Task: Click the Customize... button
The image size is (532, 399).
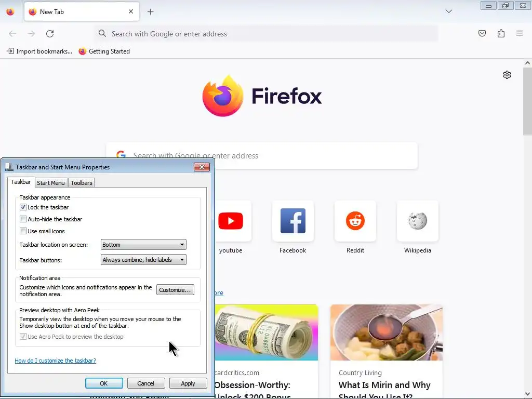Action: 175,290
